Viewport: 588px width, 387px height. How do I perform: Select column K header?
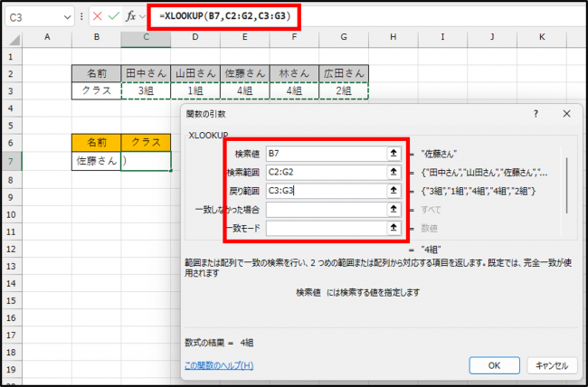[542, 37]
